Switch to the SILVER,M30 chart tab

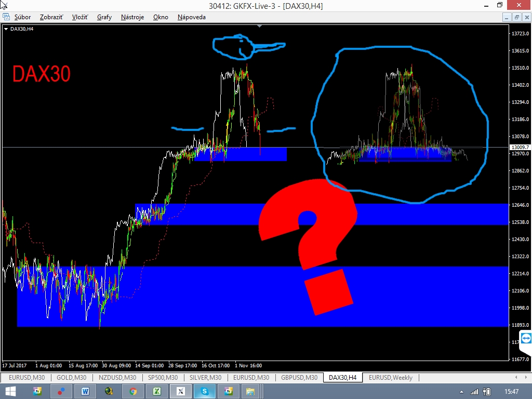tap(205, 378)
